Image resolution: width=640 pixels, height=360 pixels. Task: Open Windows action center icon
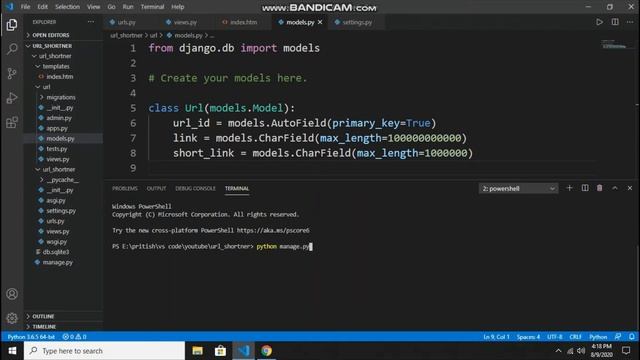(x=626, y=351)
